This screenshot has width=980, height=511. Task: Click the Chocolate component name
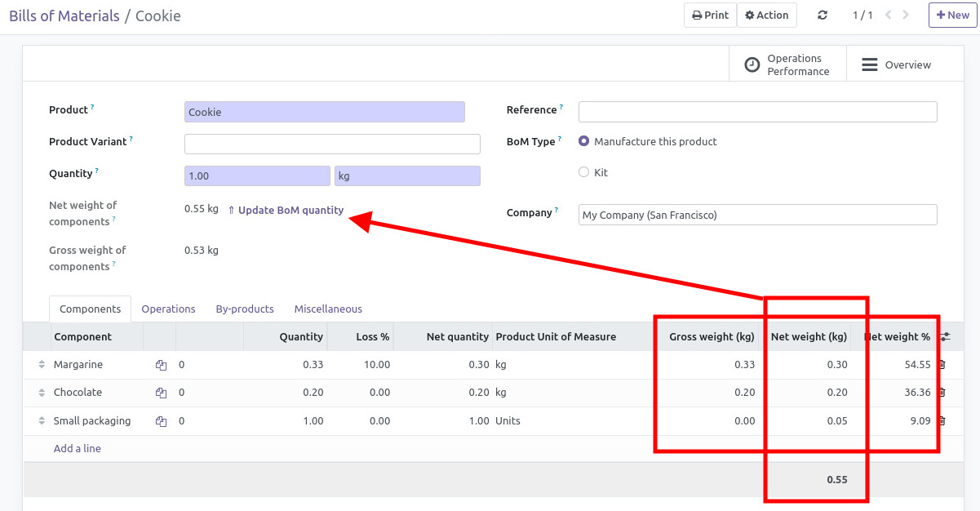[x=78, y=393]
